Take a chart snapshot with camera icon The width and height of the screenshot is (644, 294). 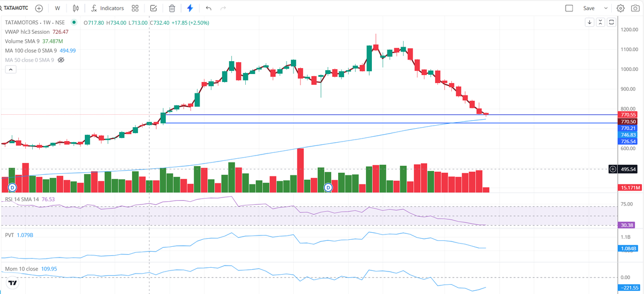click(x=635, y=8)
